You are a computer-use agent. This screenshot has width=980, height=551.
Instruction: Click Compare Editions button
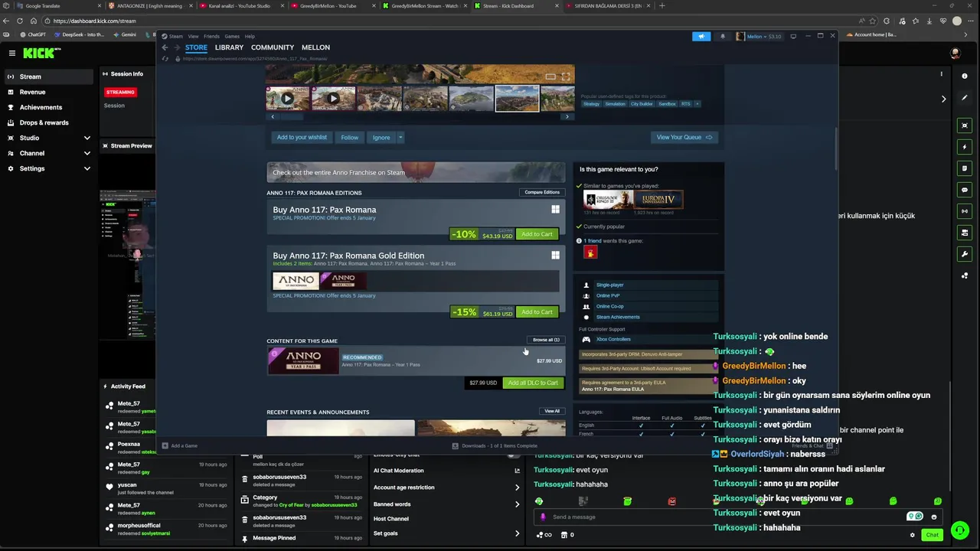point(542,192)
